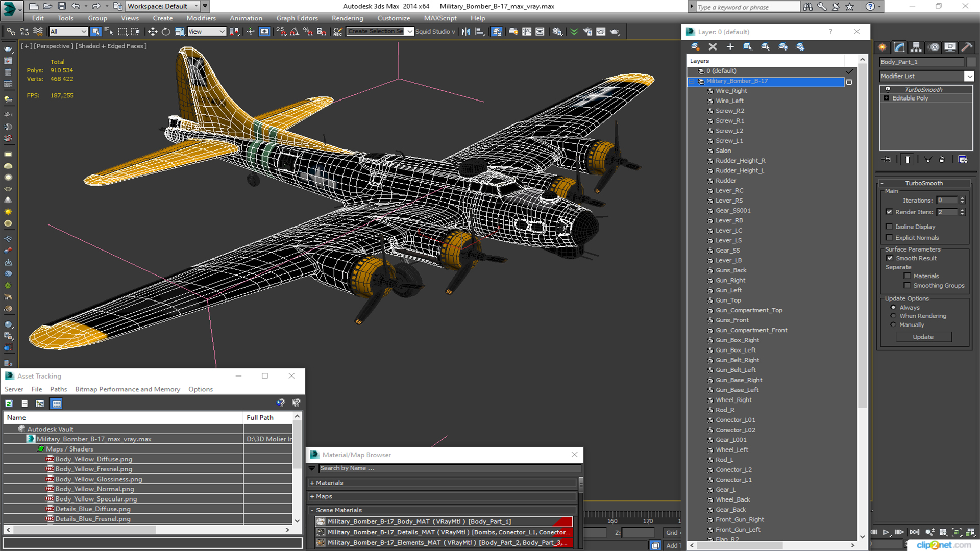This screenshot has width=980, height=551.
Task: Open the Workspace Default dropdown
Action: point(163,6)
